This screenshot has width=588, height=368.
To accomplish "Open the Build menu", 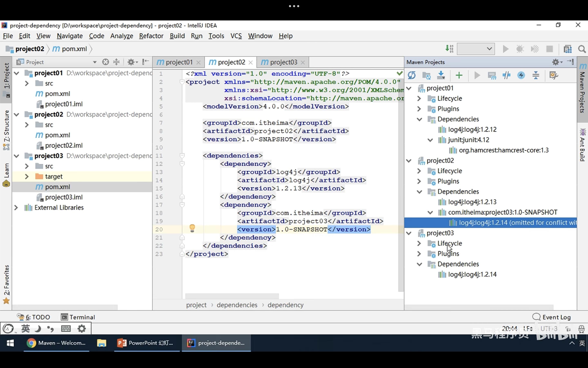I will click(177, 36).
